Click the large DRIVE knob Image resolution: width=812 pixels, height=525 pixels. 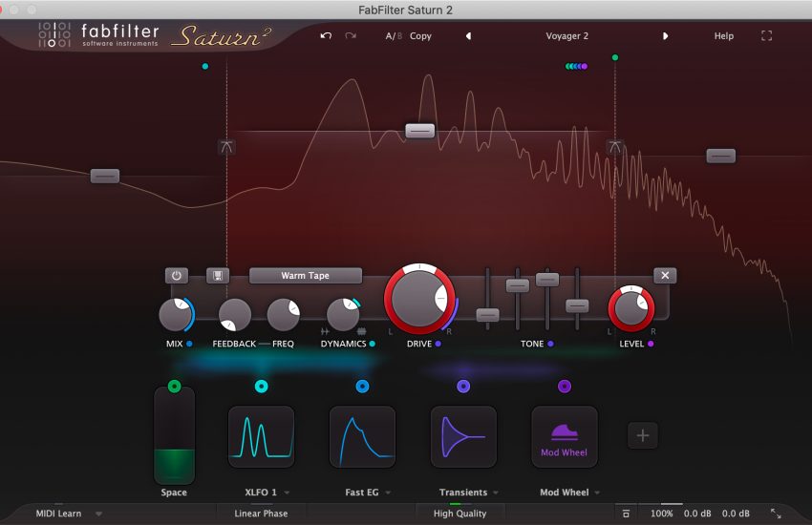pyautogui.click(x=419, y=299)
